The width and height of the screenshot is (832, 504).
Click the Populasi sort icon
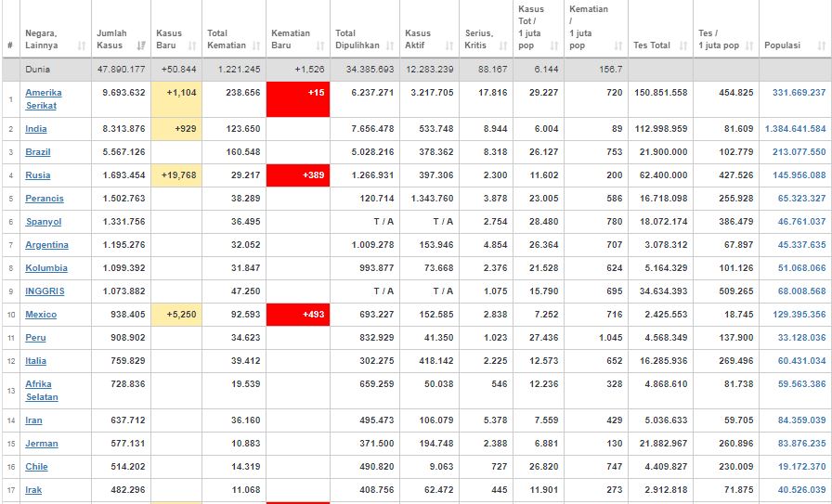pyautogui.click(x=822, y=45)
